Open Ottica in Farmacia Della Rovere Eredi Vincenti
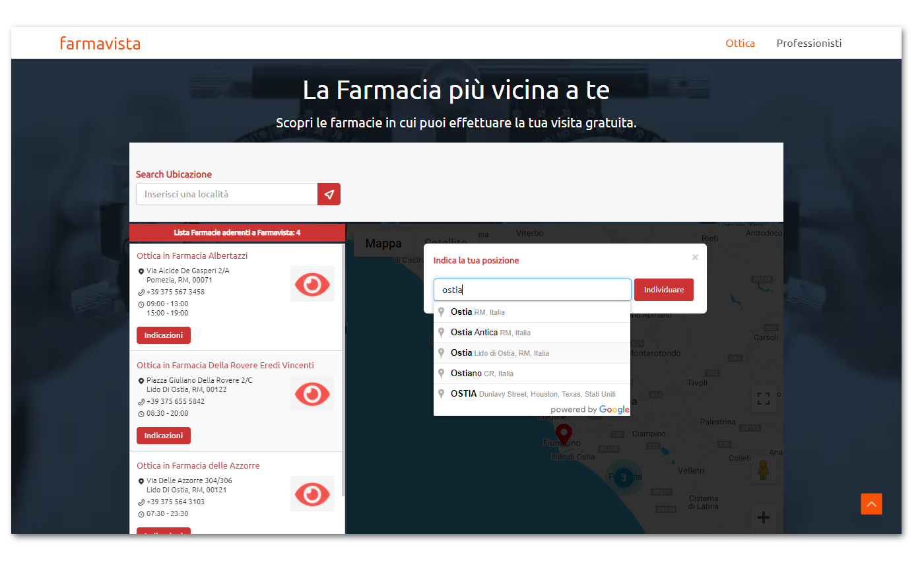The width and height of the screenshot is (924, 561). (225, 365)
